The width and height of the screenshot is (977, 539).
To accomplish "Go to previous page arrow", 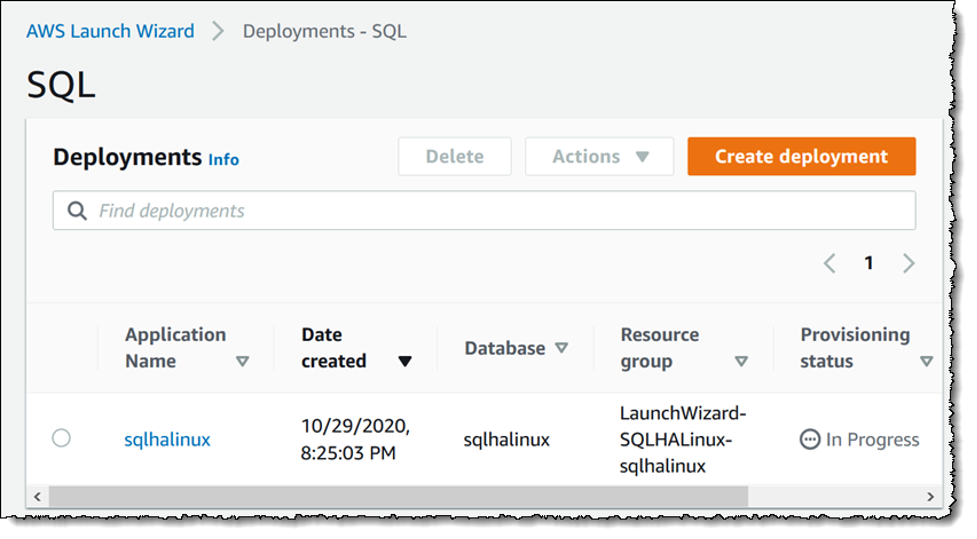I will point(829,263).
